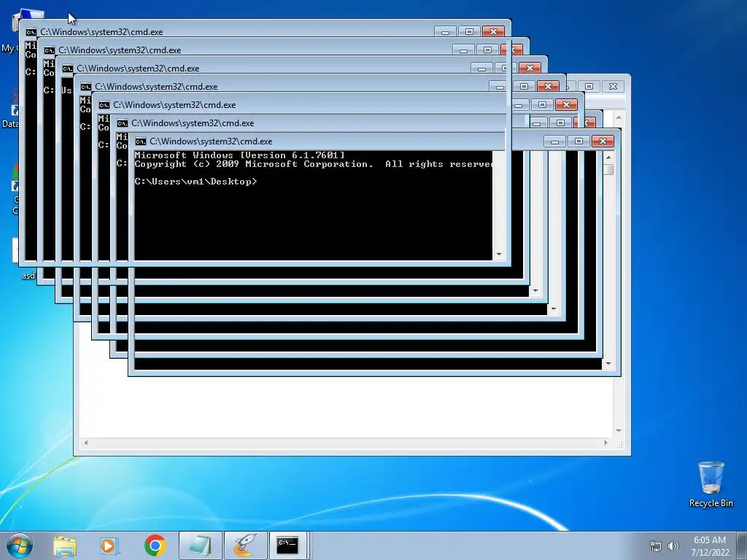Maximize the cmd window showing the Desktop prompt
The image size is (747, 560).
pos(578,141)
